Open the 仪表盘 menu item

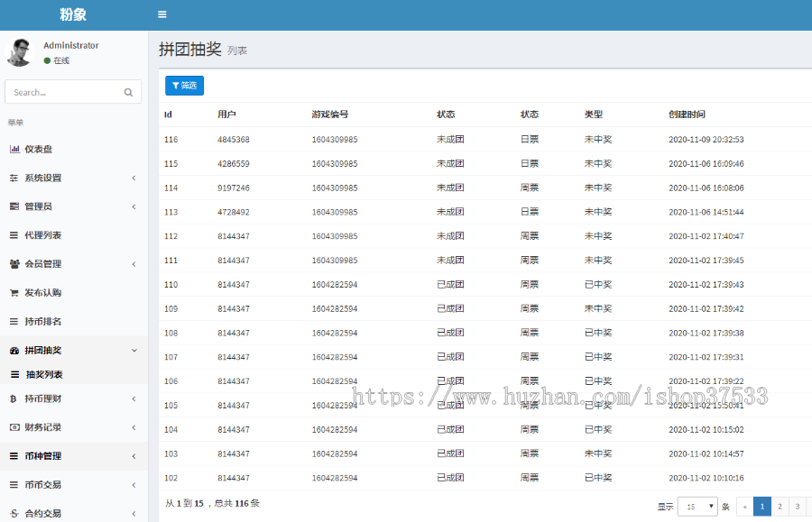pos(74,149)
